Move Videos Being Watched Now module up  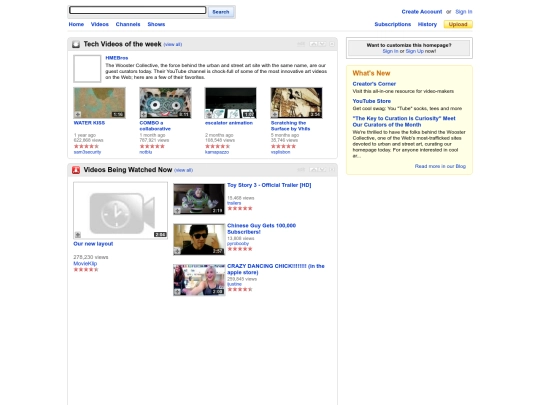pyautogui.click(x=313, y=169)
